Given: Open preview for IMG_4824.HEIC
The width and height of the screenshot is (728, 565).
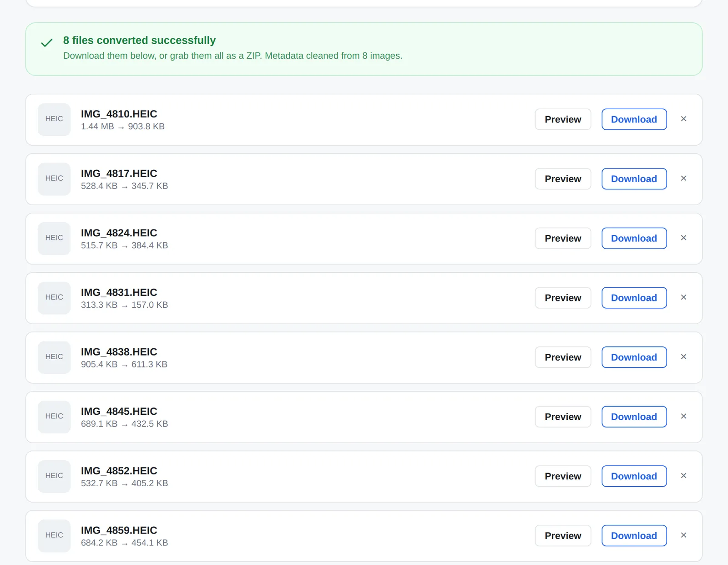Looking at the screenshot, I should tap(563, 238).
